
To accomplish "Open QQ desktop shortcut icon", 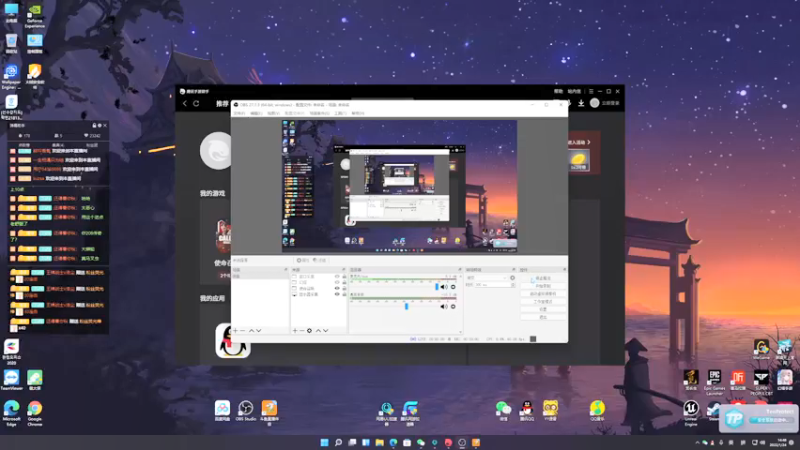I will pyautogui.click(x=527, y=411).
